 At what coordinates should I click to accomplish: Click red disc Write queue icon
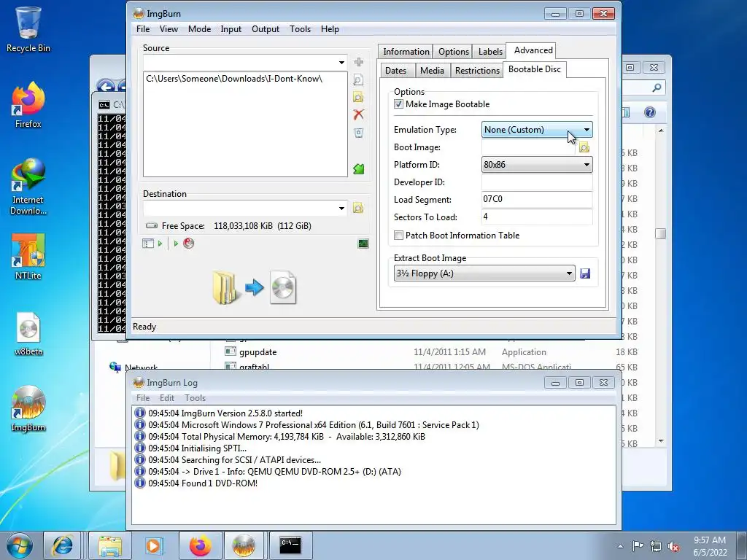coord(189,244)
